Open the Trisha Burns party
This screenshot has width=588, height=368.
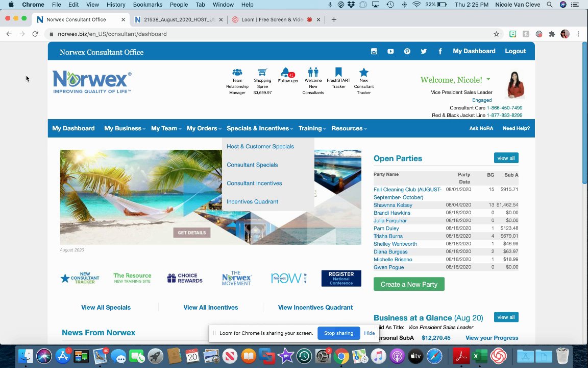point(388,236)
